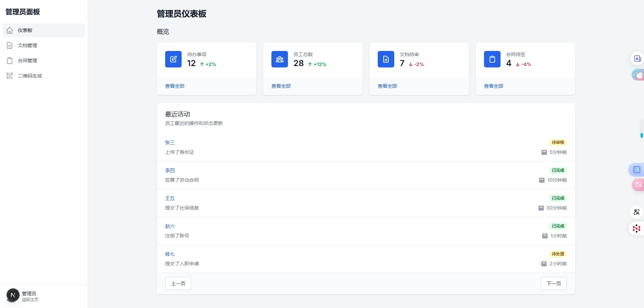Click the 提交了入职申请 activity text
This screenshot has width=644, height=308.
point(182,264)
